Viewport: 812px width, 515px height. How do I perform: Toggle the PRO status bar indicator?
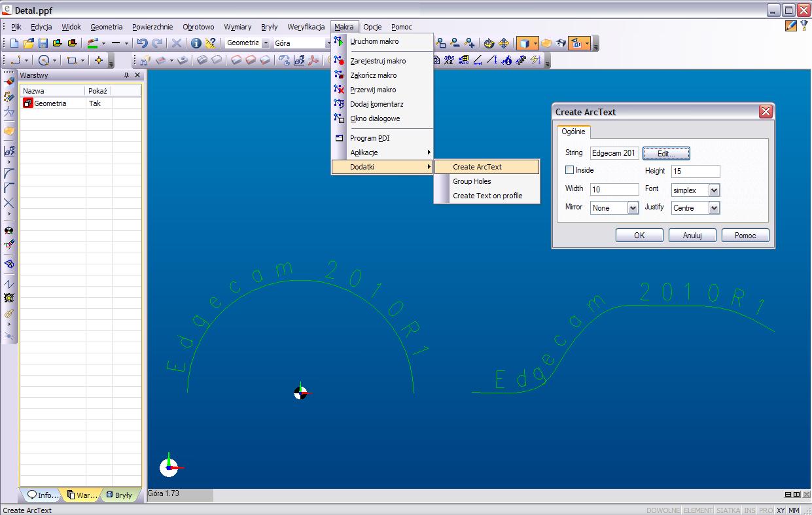pos(766,510)
